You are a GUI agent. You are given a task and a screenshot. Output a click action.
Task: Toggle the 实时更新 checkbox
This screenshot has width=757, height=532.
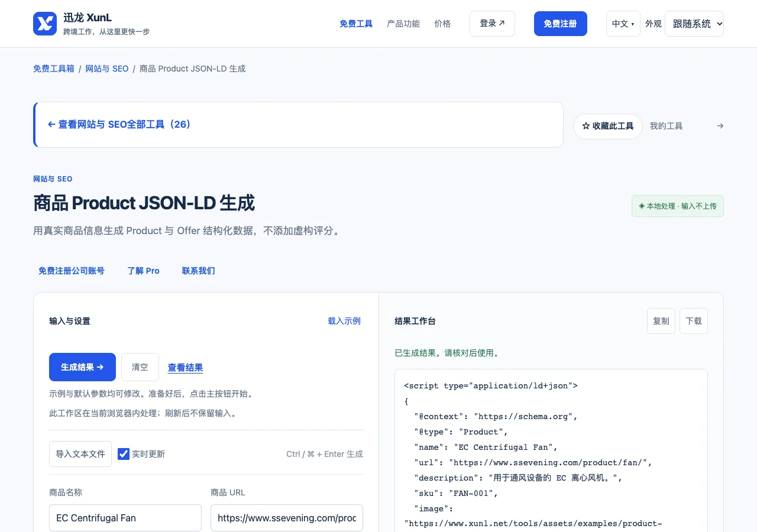tap(124, 454)
